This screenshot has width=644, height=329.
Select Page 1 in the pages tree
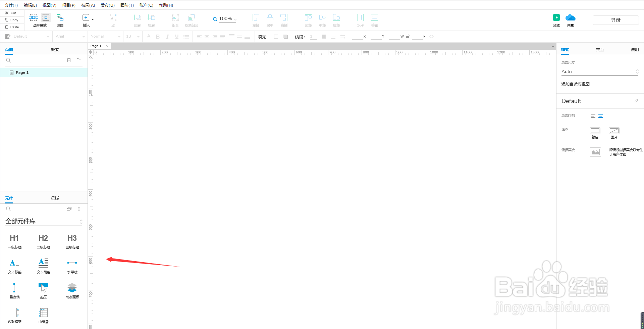[x=44, y=73]
